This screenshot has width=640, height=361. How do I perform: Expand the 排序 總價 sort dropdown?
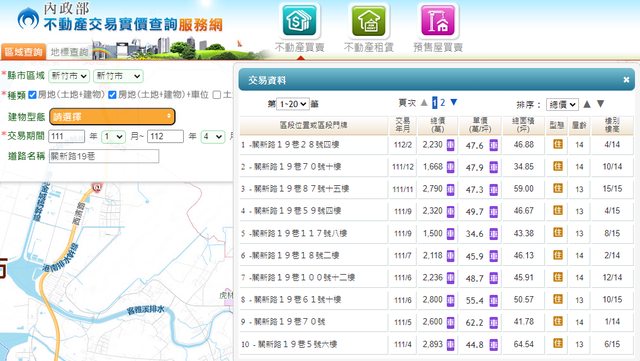(562, 105)
